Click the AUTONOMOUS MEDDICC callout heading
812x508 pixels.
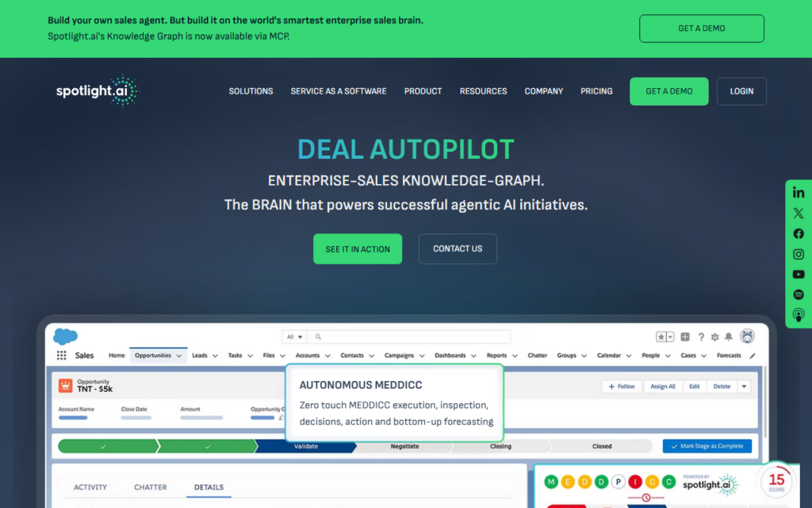click(x=361, y=385)
